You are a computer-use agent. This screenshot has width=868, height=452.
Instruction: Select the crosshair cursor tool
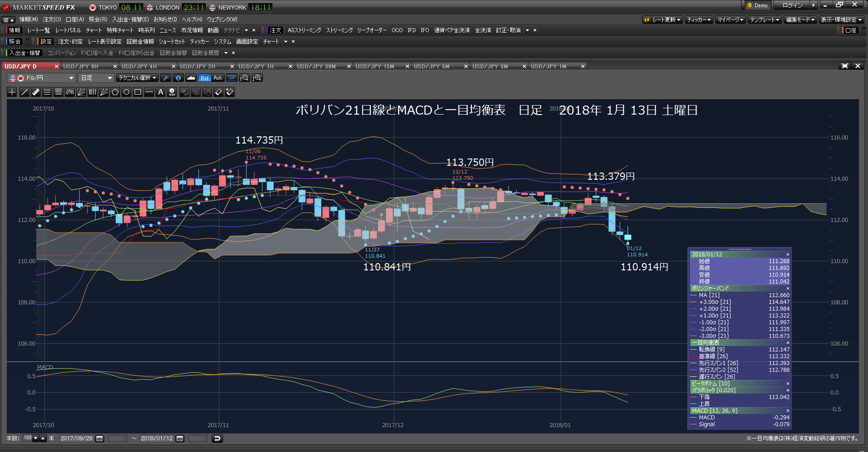pos(12,92)
